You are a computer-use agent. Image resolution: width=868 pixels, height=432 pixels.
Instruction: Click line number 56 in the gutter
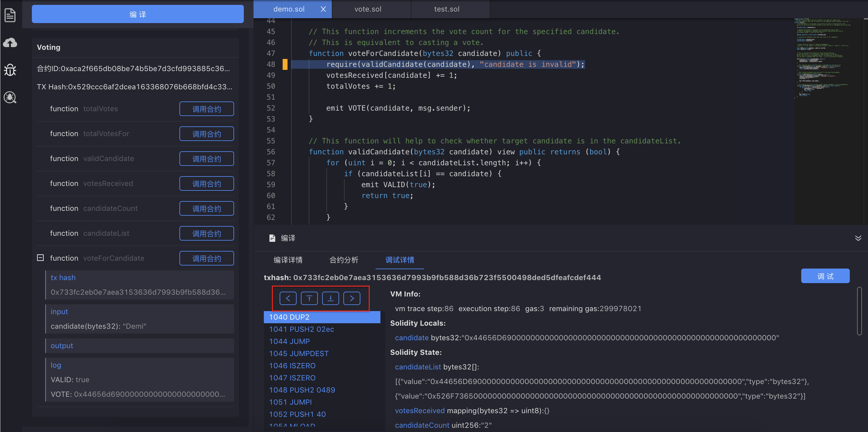[x=271, y=152]
